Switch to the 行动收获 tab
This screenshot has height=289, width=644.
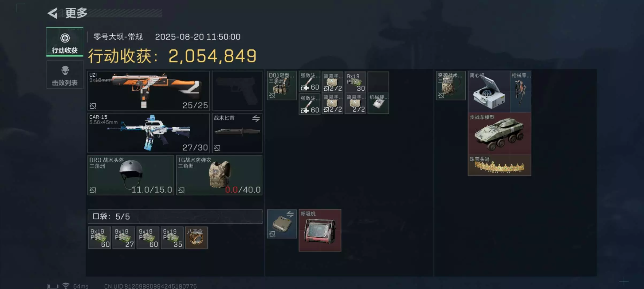click(65, 42)
